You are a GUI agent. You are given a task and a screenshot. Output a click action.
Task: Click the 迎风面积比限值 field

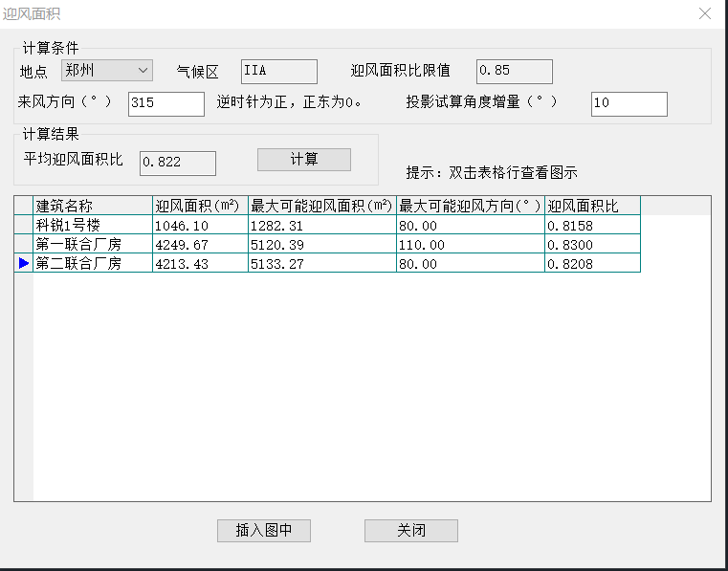point(514,72)
